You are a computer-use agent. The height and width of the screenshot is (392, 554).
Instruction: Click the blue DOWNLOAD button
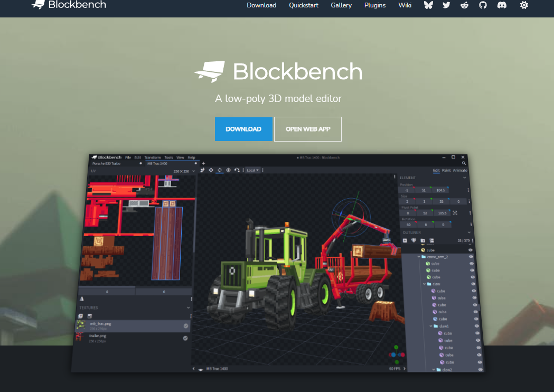[x=243, y=129]
